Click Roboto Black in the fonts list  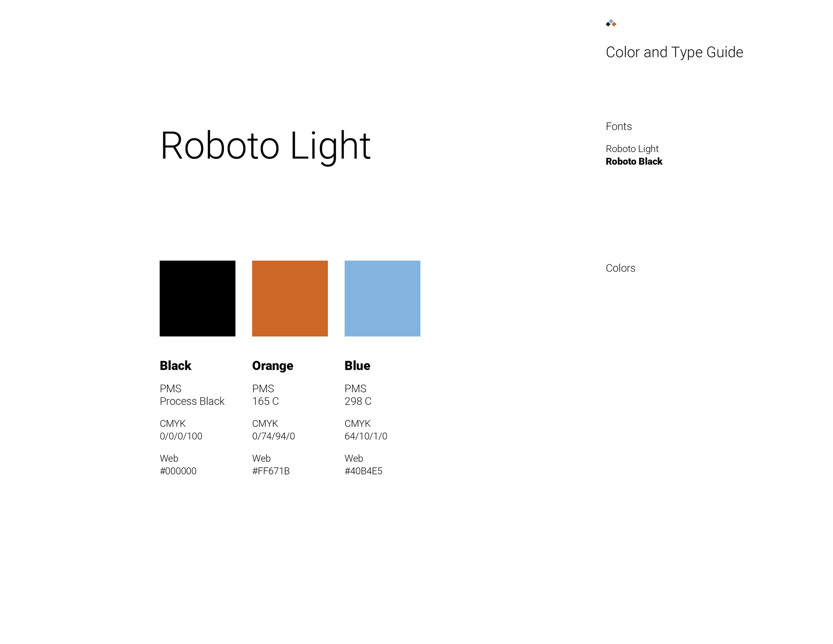pyautogui.click(x=634, y=161)
